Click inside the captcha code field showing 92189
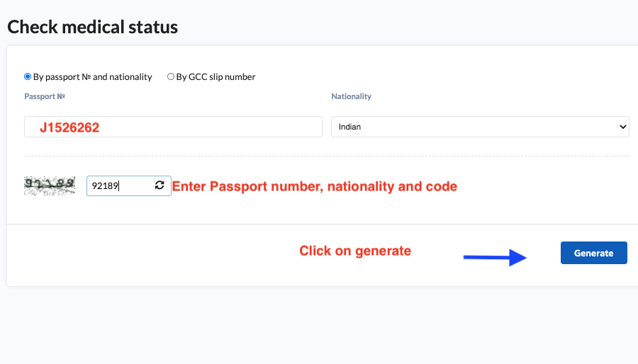 (117, 186)
